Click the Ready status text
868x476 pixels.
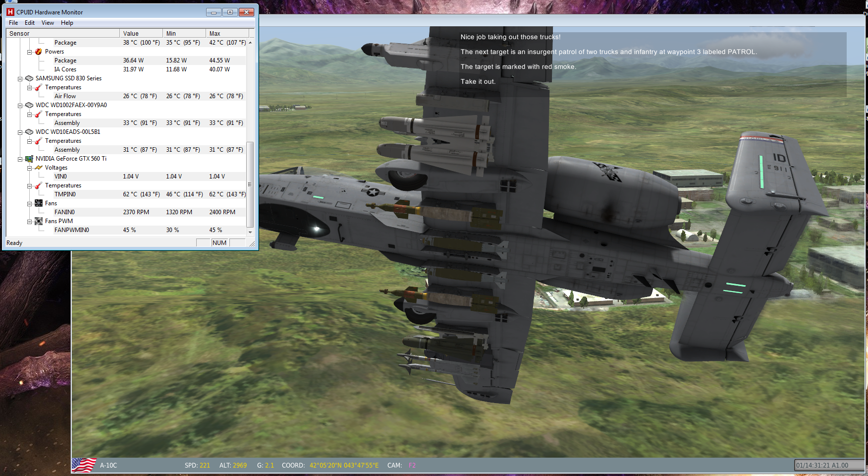[x=14, y=243]
